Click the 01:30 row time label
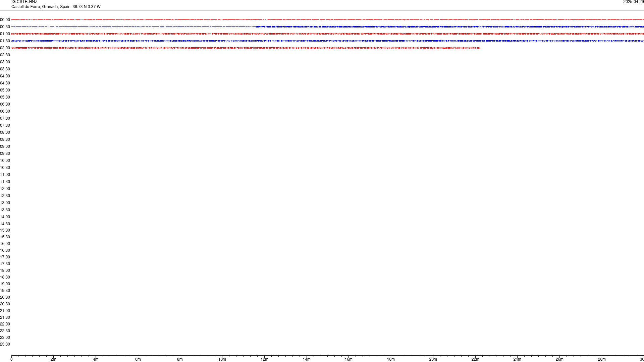The height and width of the screenshot is (362, 644). click(x=5, y=41)
